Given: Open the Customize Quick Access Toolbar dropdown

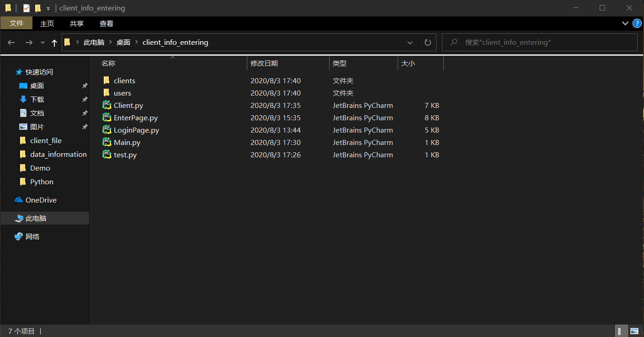Looking at the screenshot, I should click(x=48, y=8).
